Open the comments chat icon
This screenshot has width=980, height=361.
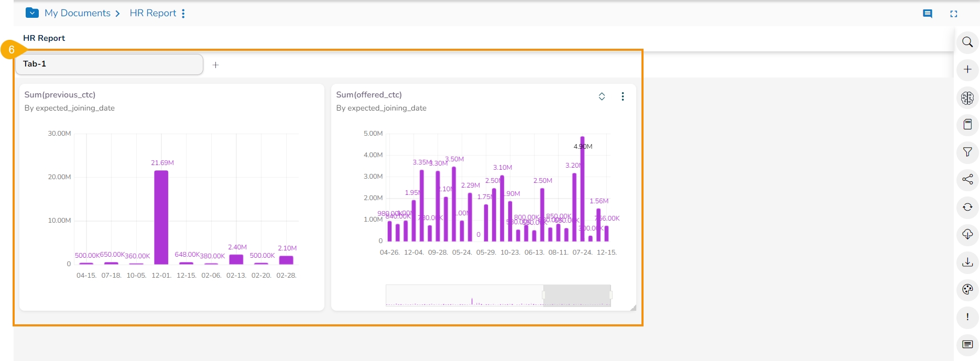click(x=928, y=14)
